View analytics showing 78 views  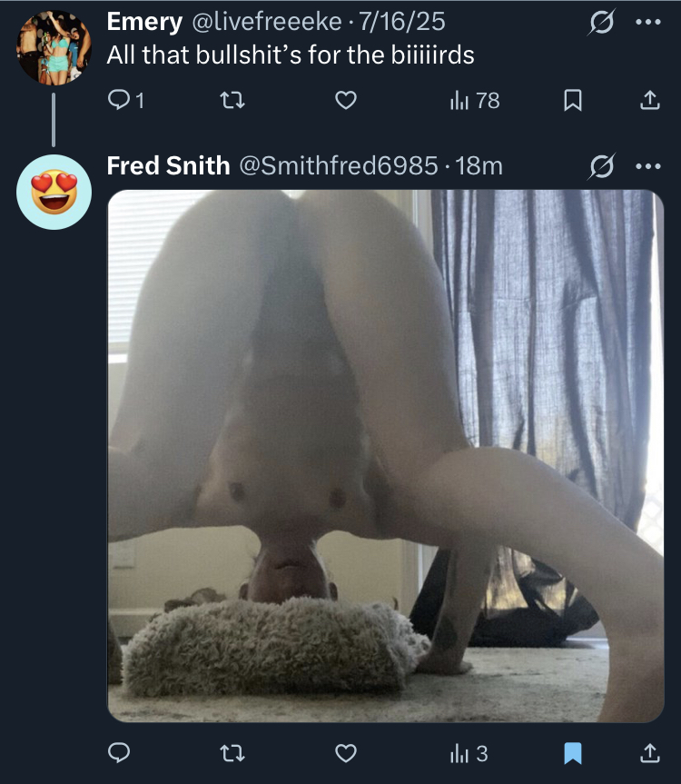click(475, 101)
